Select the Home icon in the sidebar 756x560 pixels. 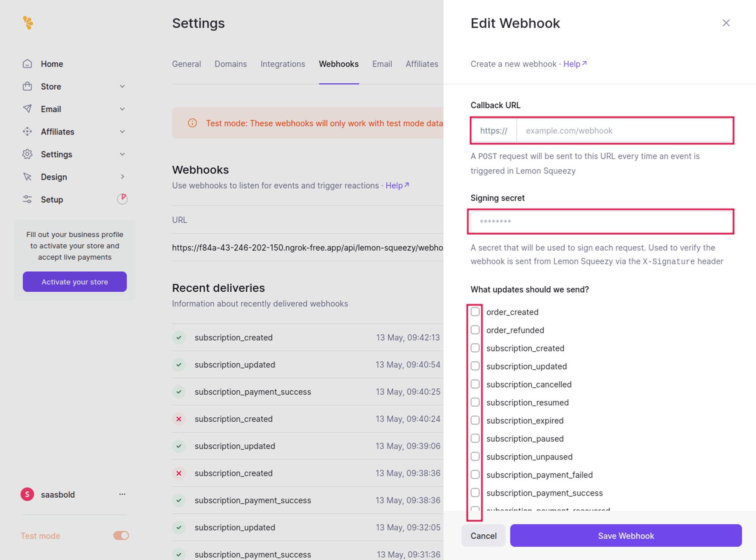[x=27, y=63]
